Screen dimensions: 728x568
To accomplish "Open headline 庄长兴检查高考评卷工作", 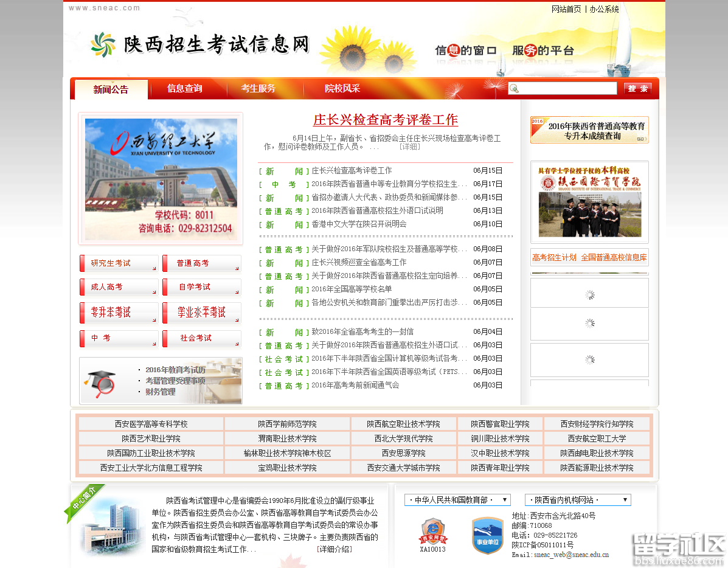I will pyautogui.click(x=385, y=120).
